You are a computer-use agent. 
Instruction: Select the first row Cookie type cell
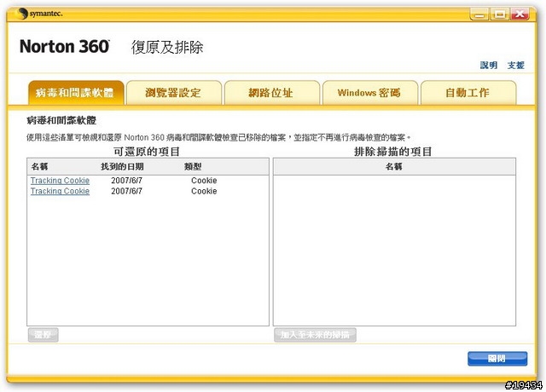(x=204, y=181)
